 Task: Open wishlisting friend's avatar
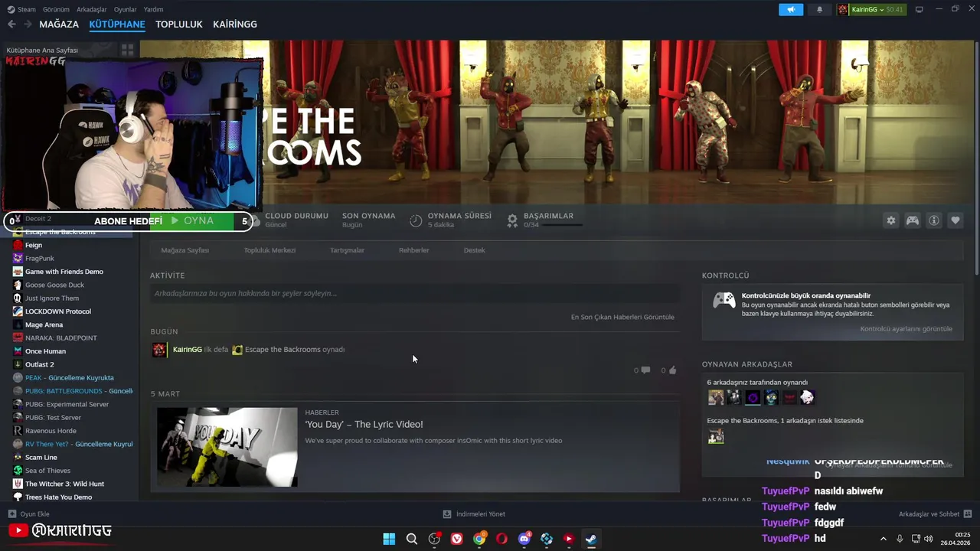[x=716, y=436]
